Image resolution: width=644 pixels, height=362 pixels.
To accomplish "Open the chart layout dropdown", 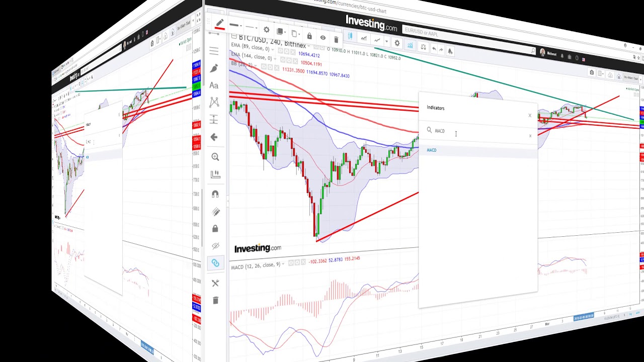I will (x=600, y=74).
